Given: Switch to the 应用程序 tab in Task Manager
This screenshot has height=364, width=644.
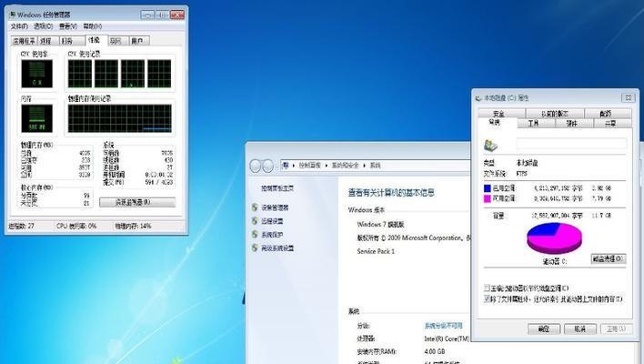Looking at the screenshot, I should [25, 41].
